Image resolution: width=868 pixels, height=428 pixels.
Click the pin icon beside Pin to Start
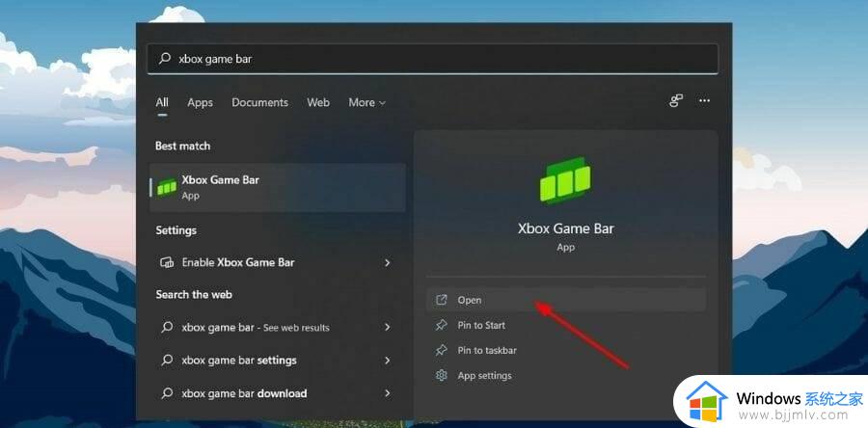(441, 325)
